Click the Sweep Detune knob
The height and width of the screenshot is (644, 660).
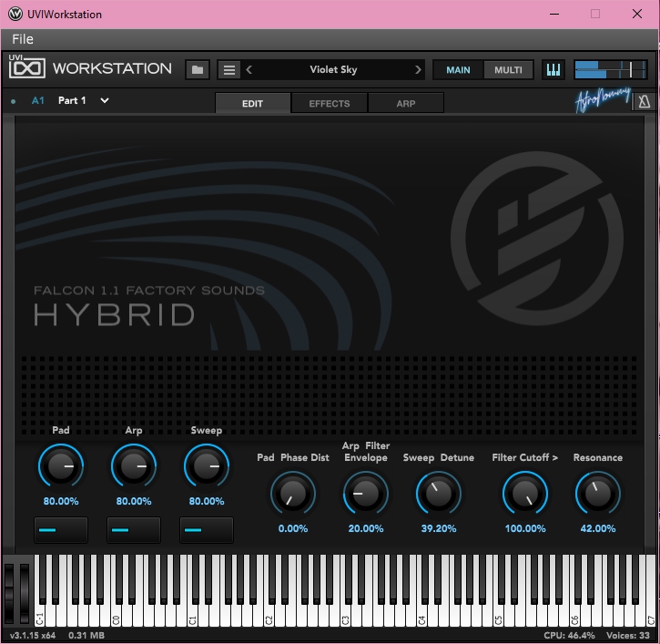(x=439, y=494)
